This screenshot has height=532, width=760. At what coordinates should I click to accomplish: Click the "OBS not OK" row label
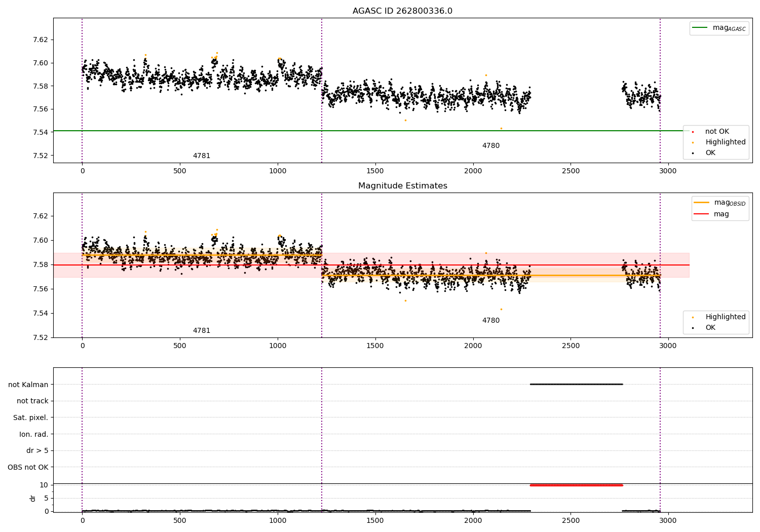click(28, 467)
